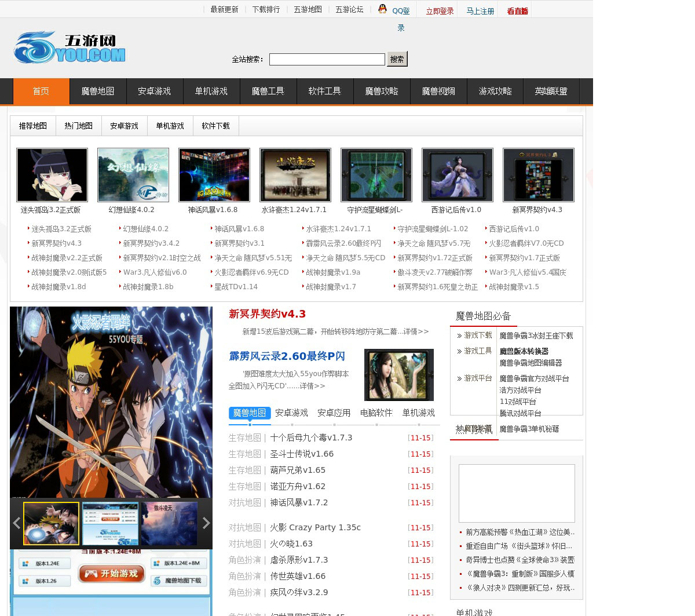Click the 魔兽争霸3单机秘籍 link
Viewport: 695px width, 616px height.
click(529, 429)
